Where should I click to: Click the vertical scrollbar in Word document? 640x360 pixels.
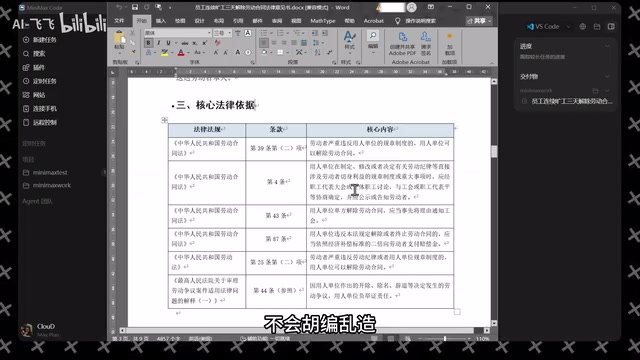pos(494,151)
